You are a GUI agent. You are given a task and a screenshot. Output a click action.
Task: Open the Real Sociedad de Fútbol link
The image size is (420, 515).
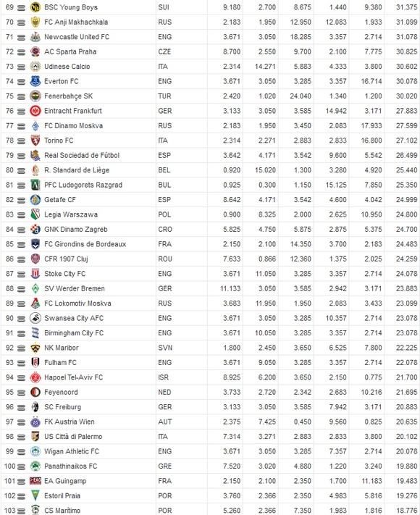click(82, 155)
